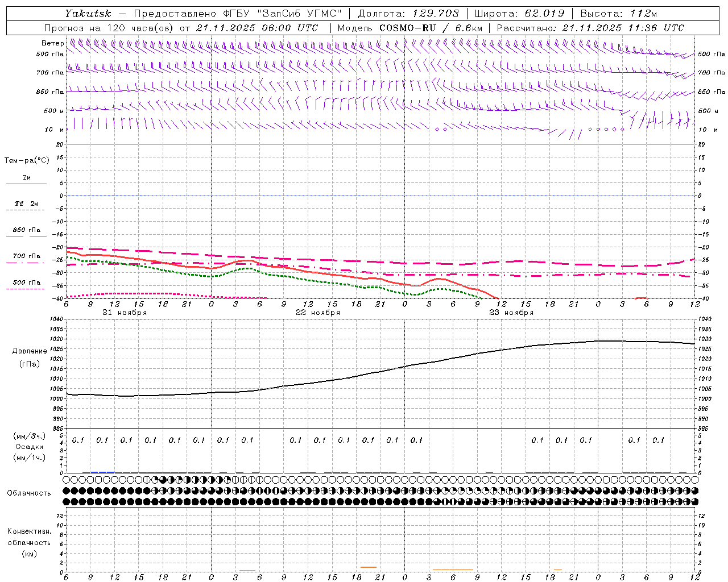Click the 23 ноября date label
The height and width of the screenshot is (582, 728).
click(x=511, y=313)
